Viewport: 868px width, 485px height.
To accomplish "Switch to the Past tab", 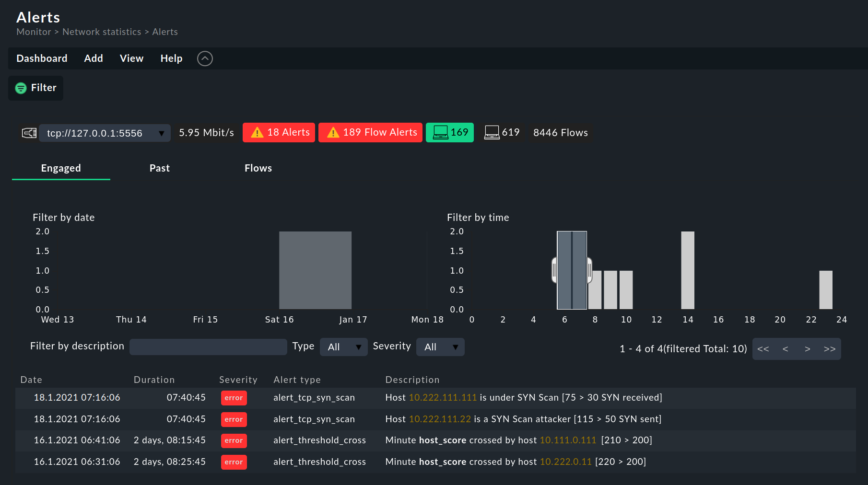I will (x=160, y=168).
